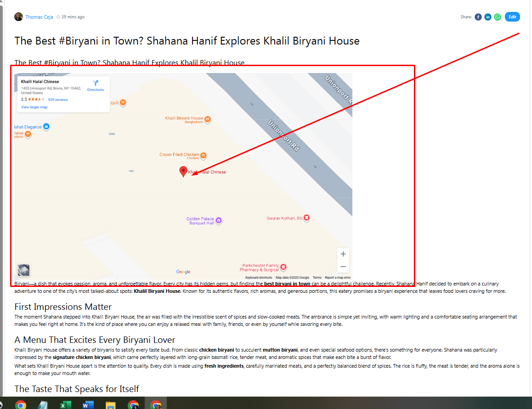
Task: Open Keyboard shortcuts on the map
Action: click(259, 277)
